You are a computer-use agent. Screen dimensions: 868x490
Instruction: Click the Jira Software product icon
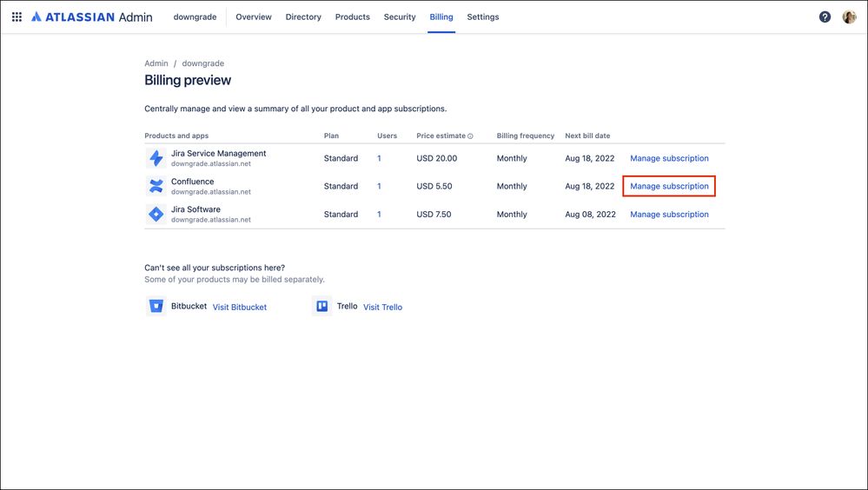156,215
